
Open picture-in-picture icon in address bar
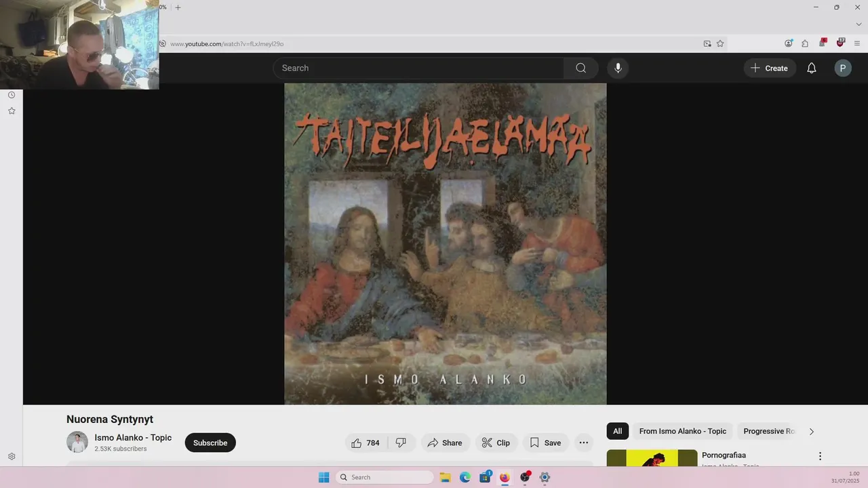pyautogui.click(x=707, y=43)
